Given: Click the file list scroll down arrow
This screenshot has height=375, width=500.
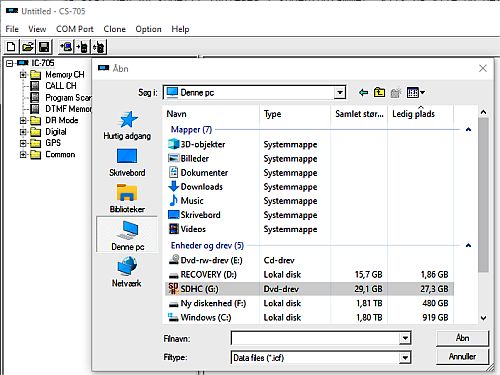Looking at the screenshot, I should (483, 318).
